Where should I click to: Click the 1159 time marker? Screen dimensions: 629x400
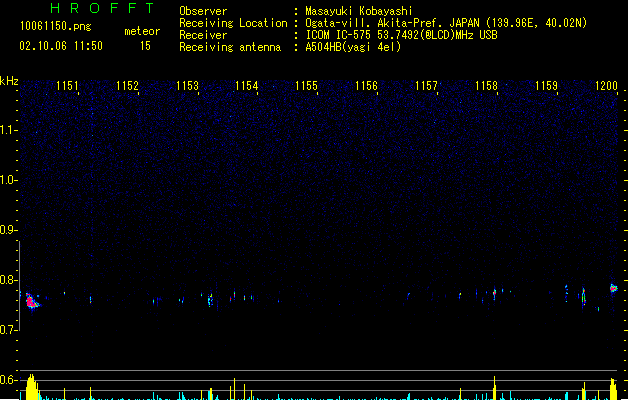[546, 86]
